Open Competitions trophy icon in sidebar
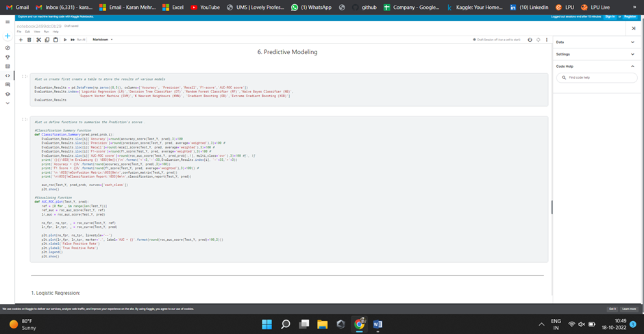 click(8, 57)
